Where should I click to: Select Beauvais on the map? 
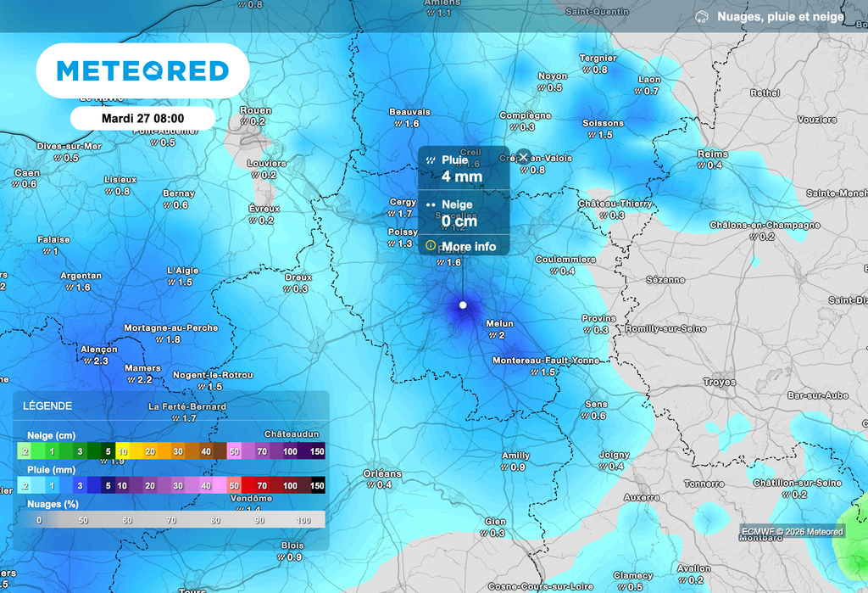[409, 112]
